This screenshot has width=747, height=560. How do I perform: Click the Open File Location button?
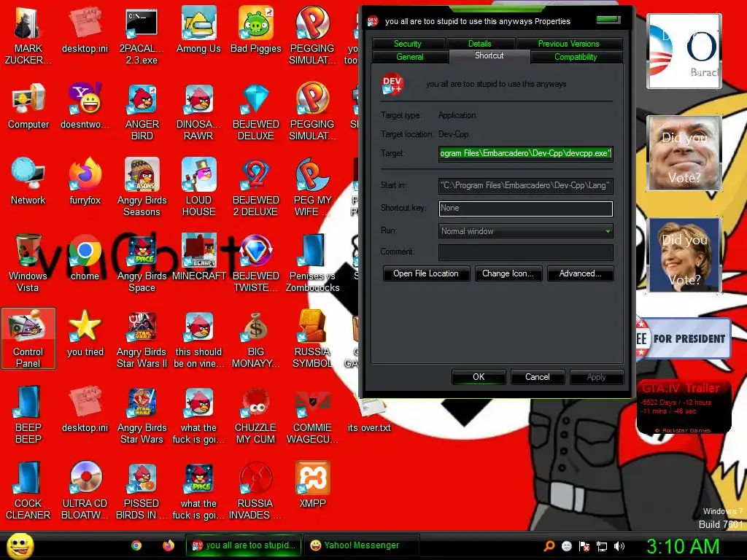click(426, 274)
